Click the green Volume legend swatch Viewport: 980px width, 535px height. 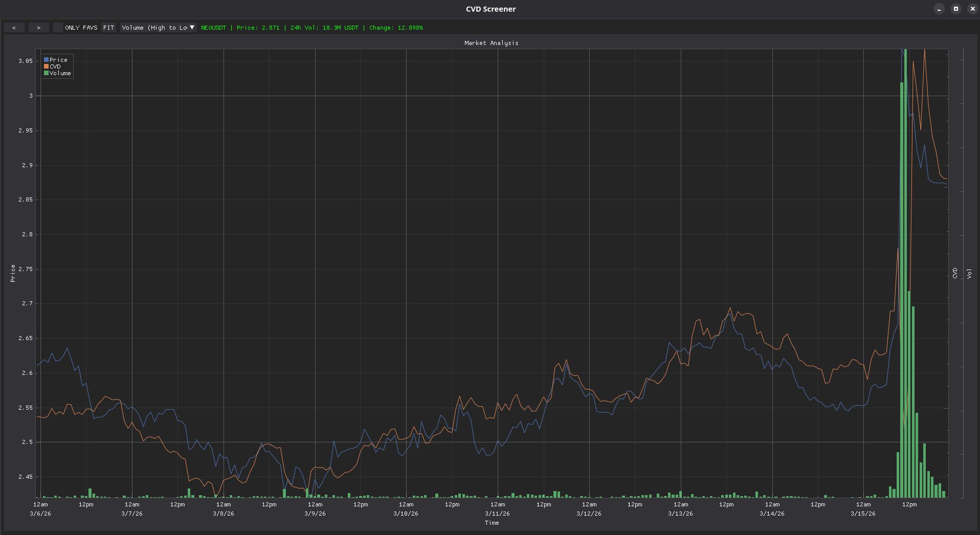coord(46,73)
